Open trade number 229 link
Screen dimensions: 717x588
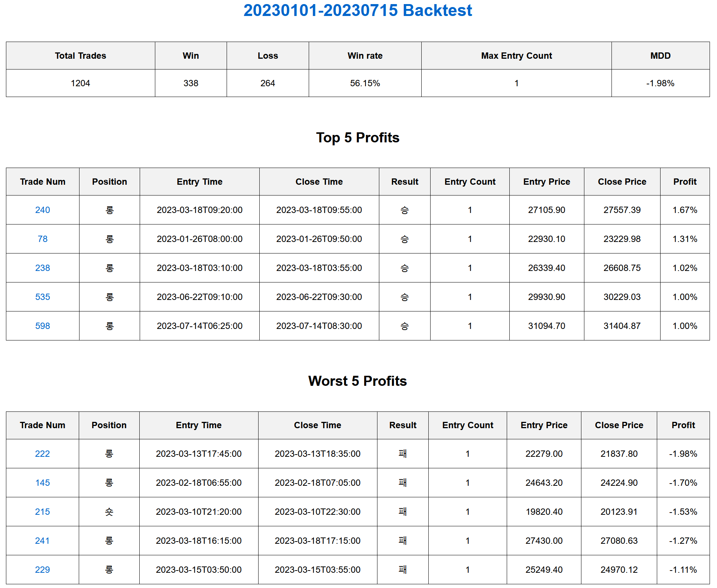tap(42, 570)
